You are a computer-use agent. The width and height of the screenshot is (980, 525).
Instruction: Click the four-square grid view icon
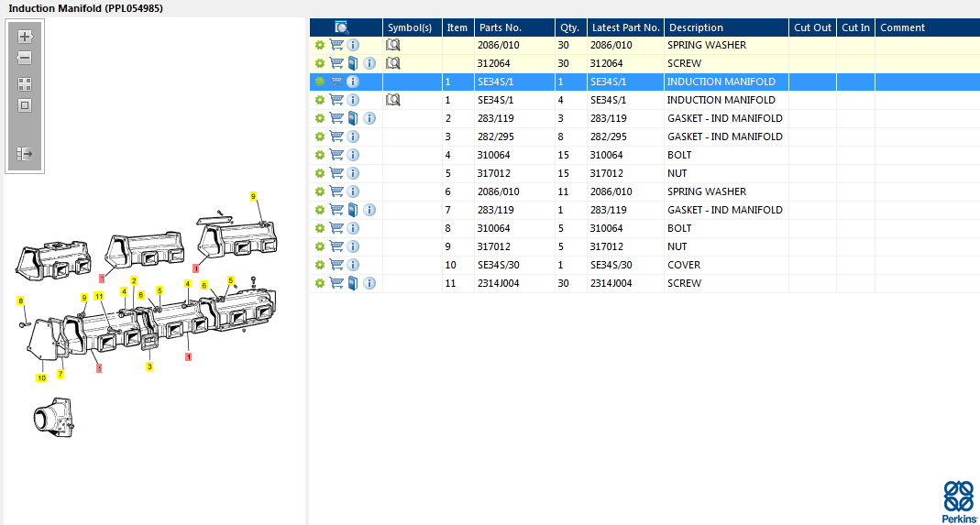tap(25, 84)
